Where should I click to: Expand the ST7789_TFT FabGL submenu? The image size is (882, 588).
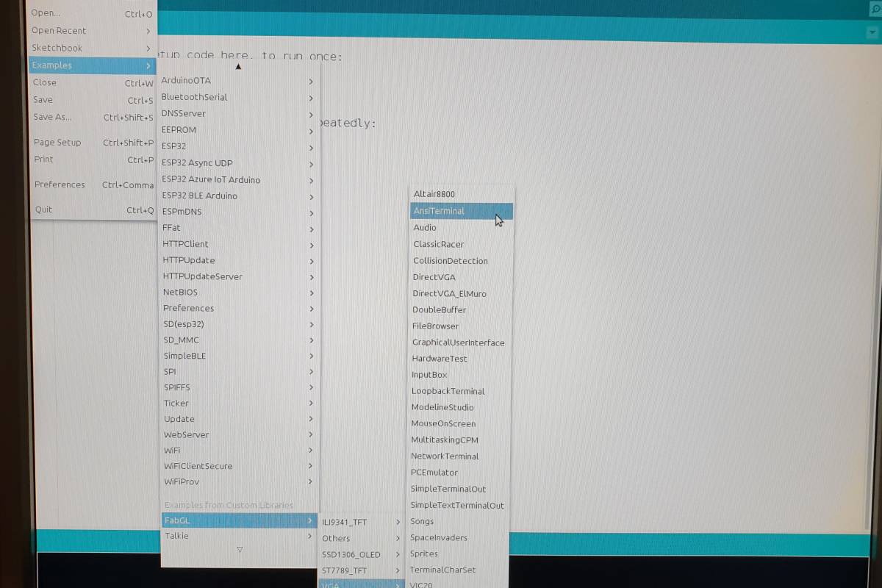click(x=361, y=571)
